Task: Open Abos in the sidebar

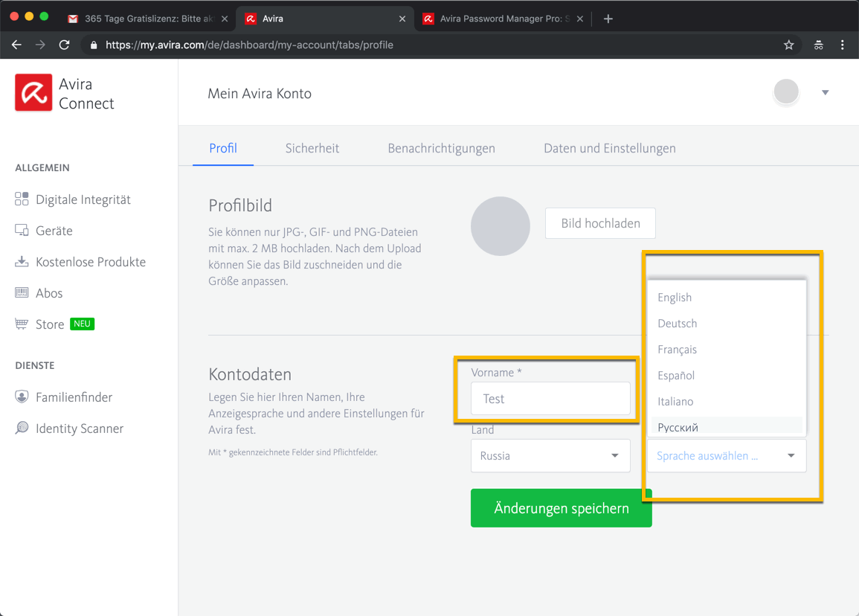Action: (49, 292)
